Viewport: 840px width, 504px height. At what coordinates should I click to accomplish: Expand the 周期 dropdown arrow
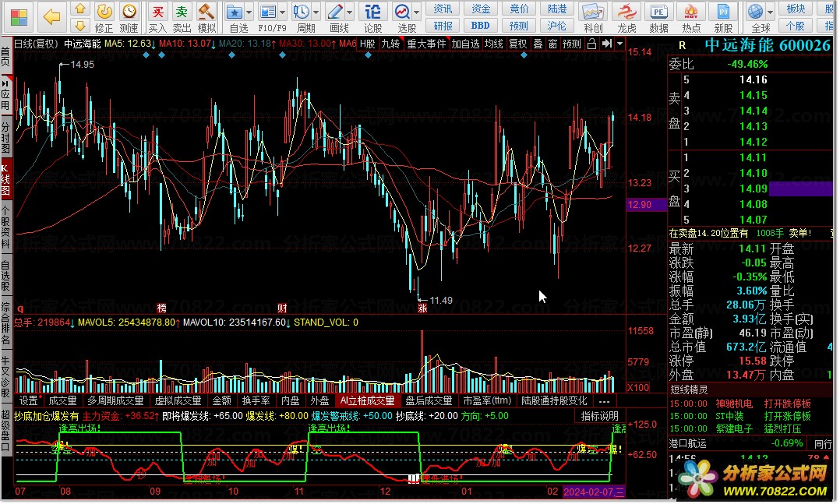tap(316, 12)
